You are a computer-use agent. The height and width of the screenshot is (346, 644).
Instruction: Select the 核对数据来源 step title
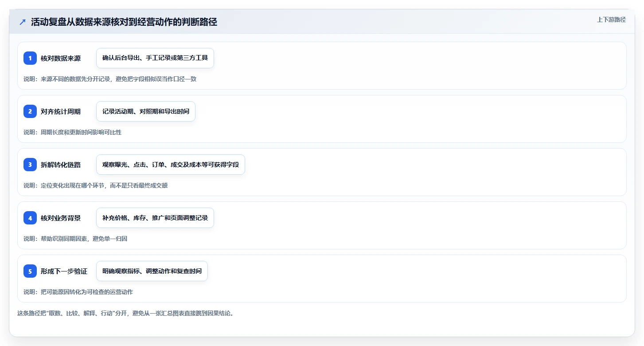pyautogui.click(x=61, y=58)
